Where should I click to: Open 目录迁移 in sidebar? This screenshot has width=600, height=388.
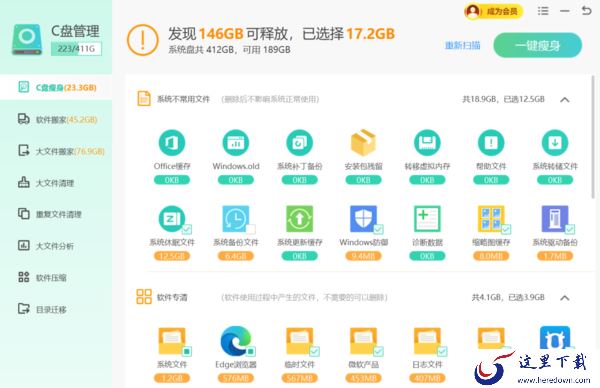coord(56,309)
